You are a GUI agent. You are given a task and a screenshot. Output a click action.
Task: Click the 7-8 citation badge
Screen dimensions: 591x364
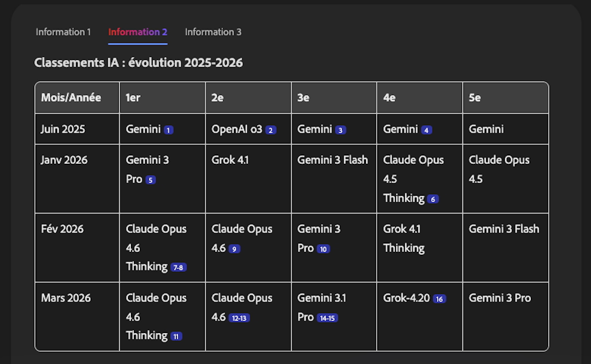click(x=178, y=268)
